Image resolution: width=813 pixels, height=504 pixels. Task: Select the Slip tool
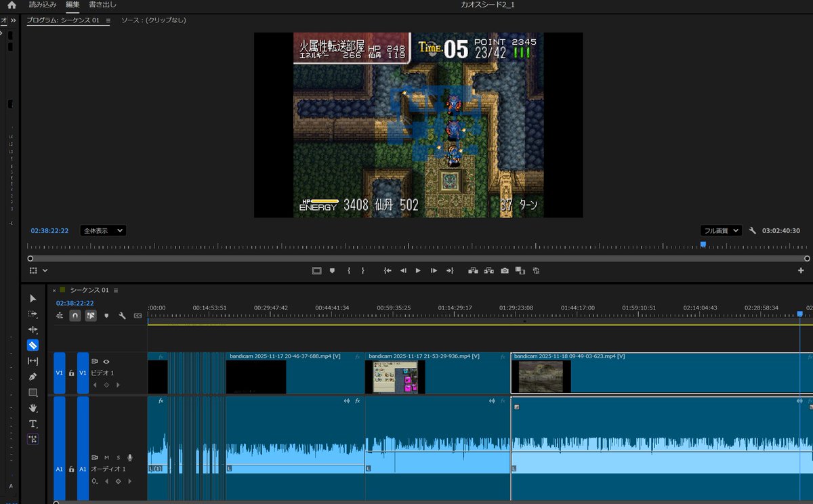(33, 361)
